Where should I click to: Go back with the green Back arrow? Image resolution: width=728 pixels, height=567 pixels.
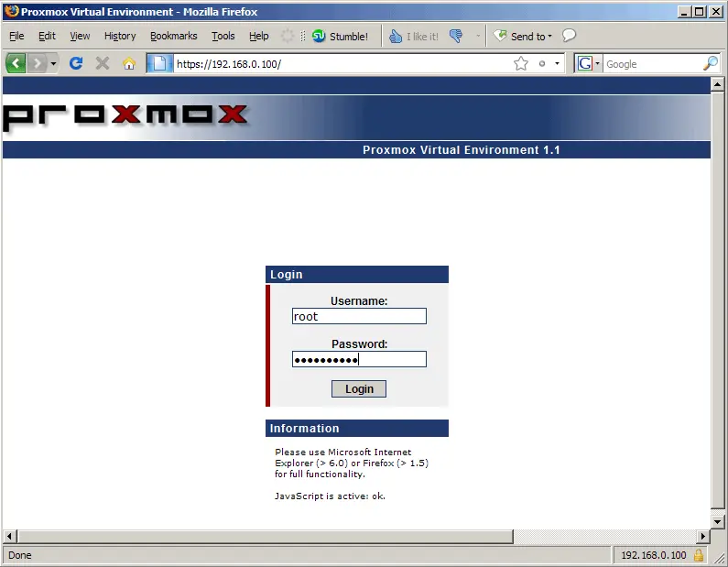[16, 62]
